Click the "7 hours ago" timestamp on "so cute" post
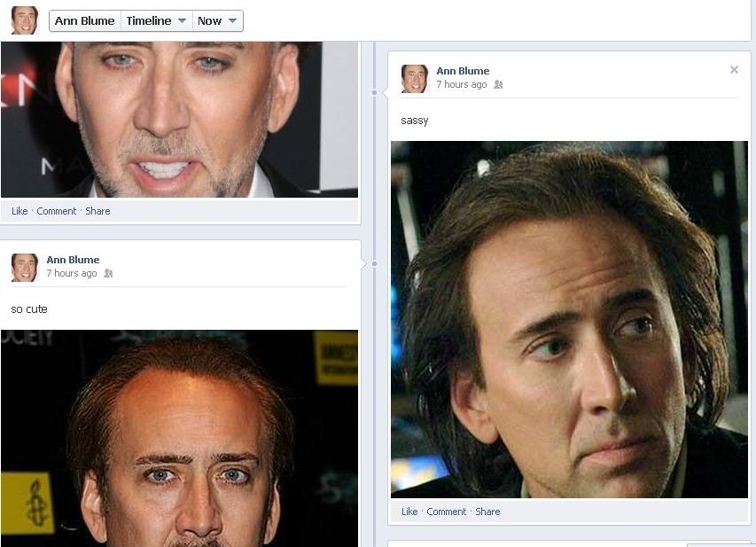Image resolution: width=756 pixels, height=547 pixels. point(72,273)
